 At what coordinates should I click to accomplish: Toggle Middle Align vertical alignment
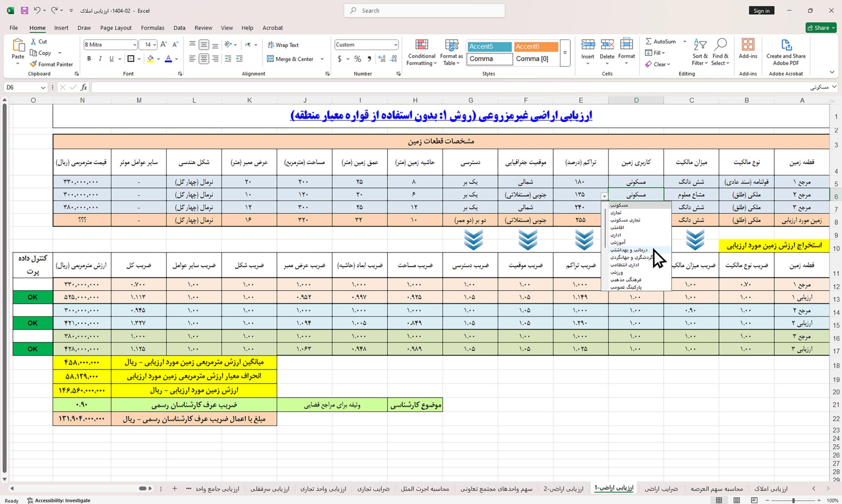[x=204, y=44]
